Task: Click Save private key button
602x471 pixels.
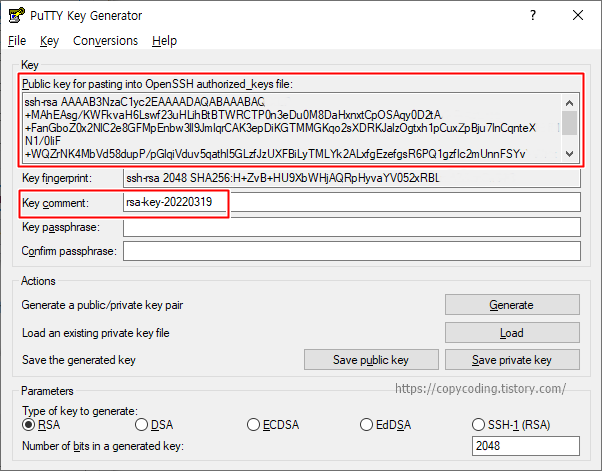Action: [512, 360]
